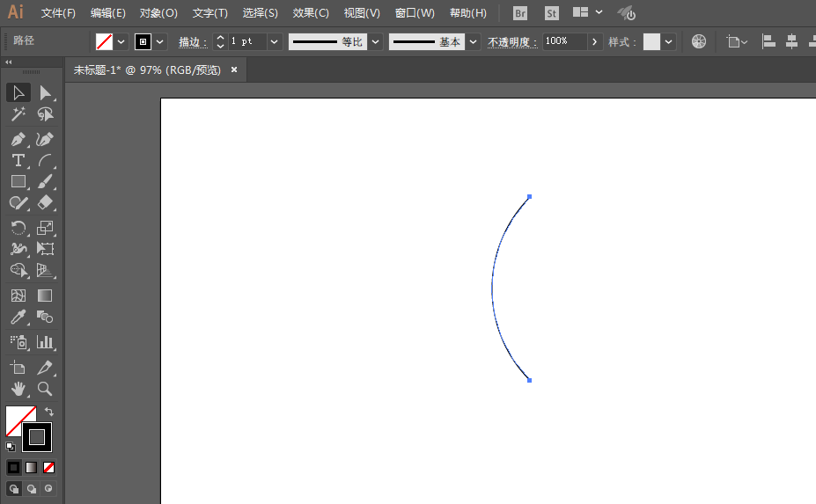Activate the Arc tool
The height and width of the screenshot is (504, 816).
tap(45, 160)
